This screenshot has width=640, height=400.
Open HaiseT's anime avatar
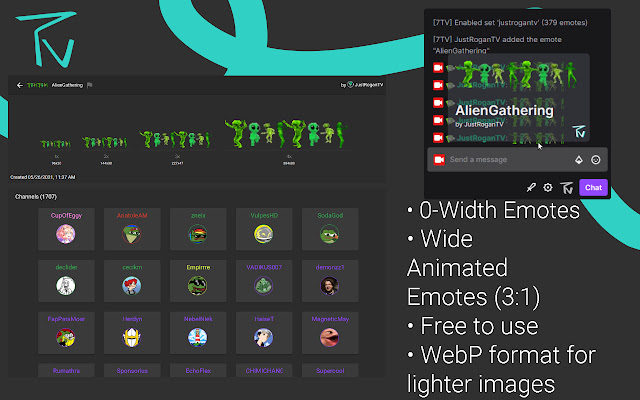[x=264, y=338]
